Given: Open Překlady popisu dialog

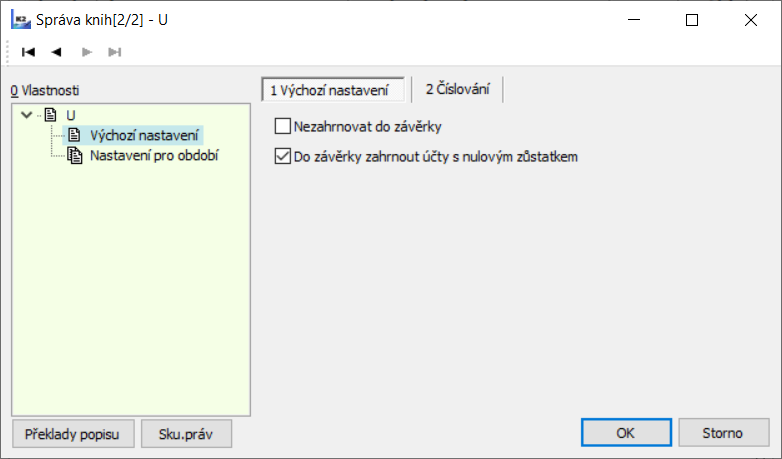Looking at the screenshot, I should coord(72,433).
